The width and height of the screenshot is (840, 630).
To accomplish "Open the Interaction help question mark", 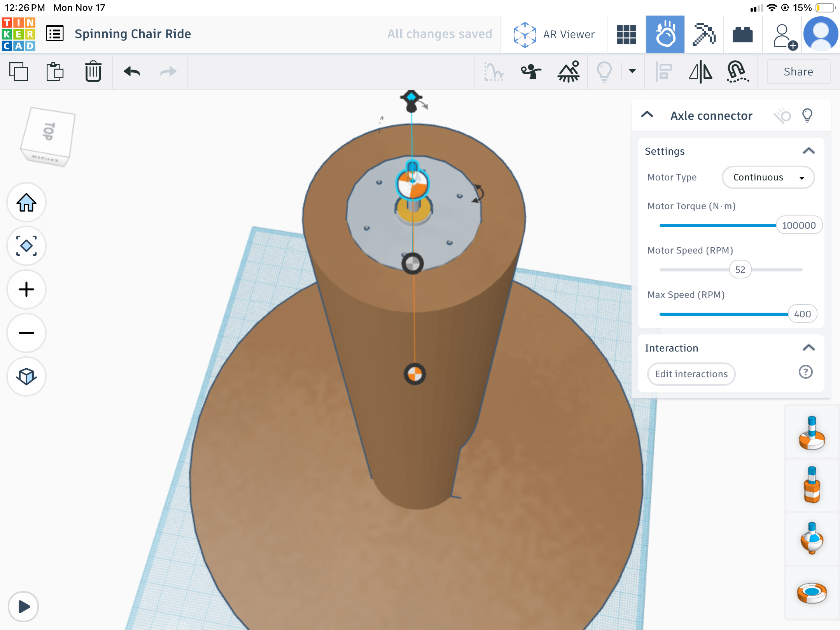I will click(x=806, y=372).
